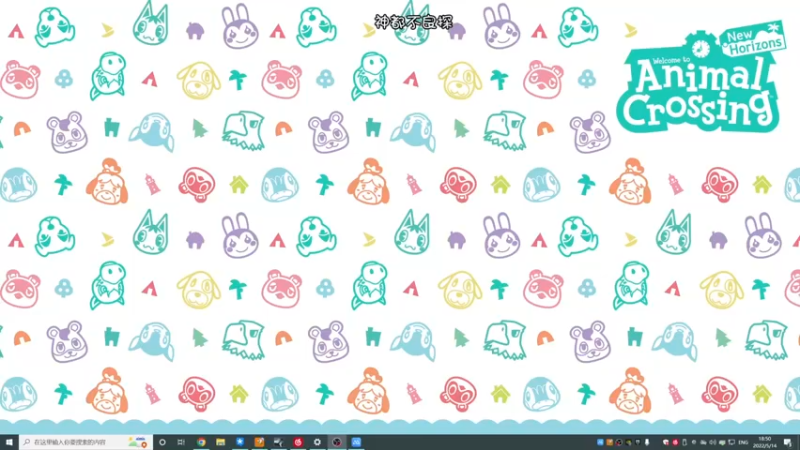
Task: Open Task View from the taskbar
Action: [181, 442]
